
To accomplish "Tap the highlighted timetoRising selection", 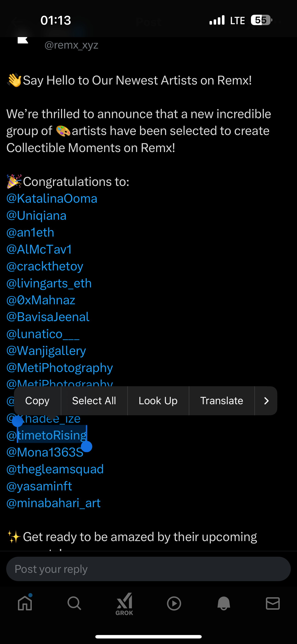I will point(52,435).
